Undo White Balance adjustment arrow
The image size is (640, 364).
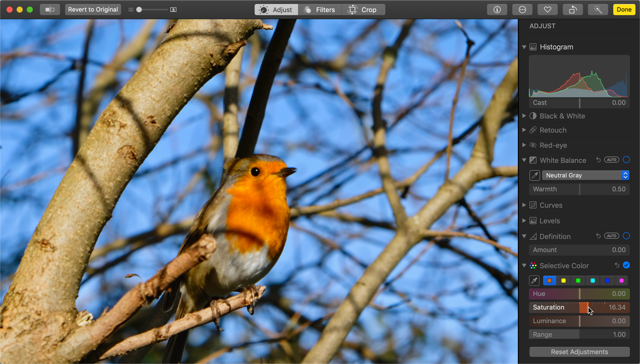point(598,160)
